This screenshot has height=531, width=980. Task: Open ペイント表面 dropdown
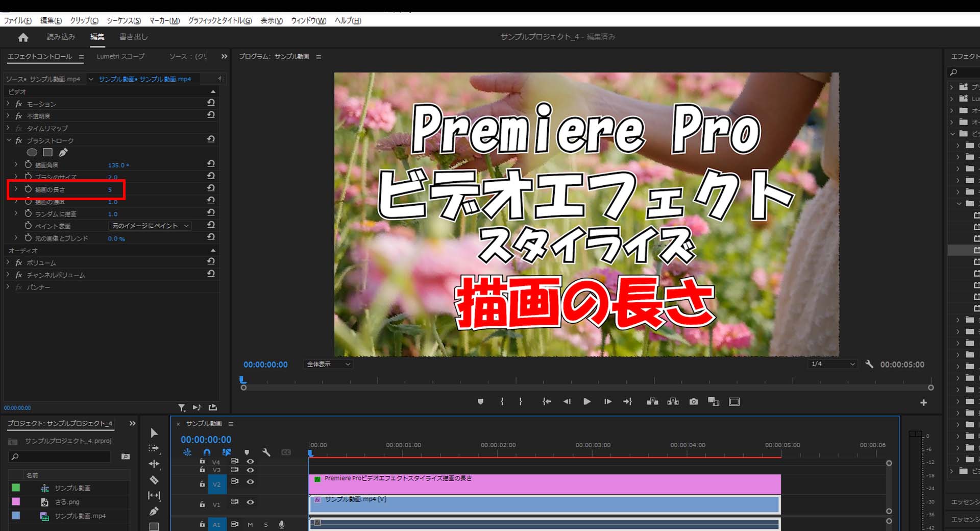pos(150,226)
